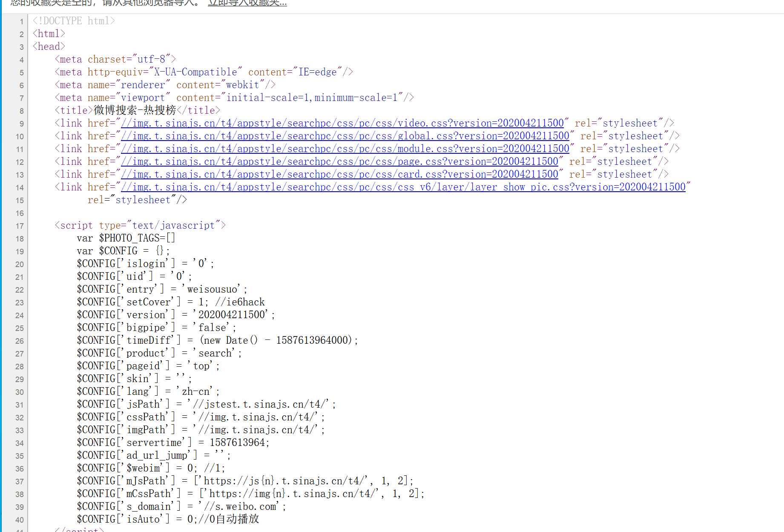Click the $CONFIG['pageid'] = 'top' line
784x532 pixels.
pos(148,366)
